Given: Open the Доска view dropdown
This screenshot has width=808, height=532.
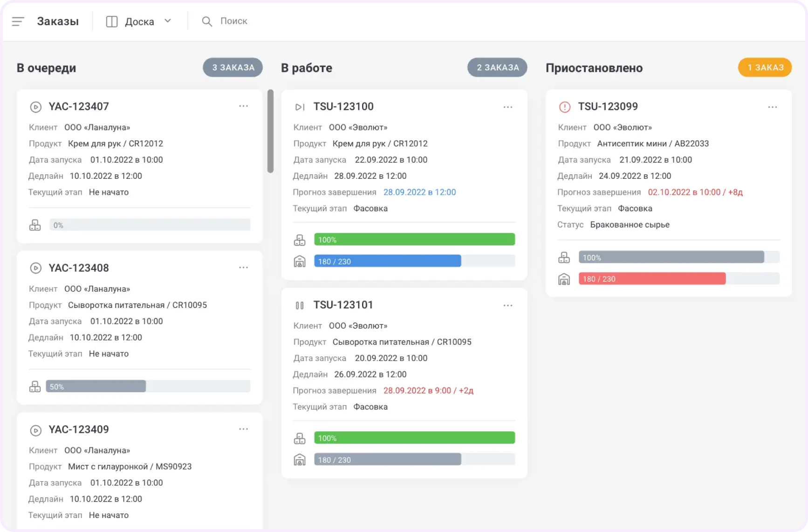Looking at the screenshot, I should tap(139, 21).
